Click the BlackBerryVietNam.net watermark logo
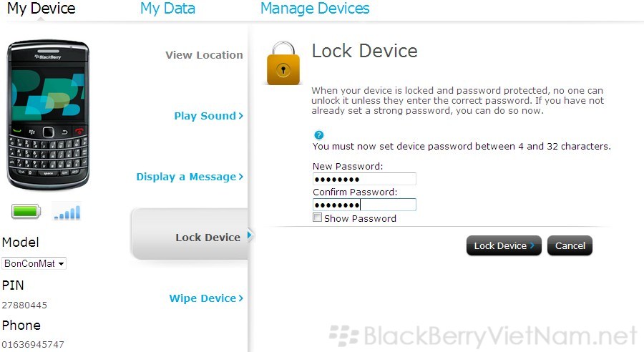 click(484, 335)
